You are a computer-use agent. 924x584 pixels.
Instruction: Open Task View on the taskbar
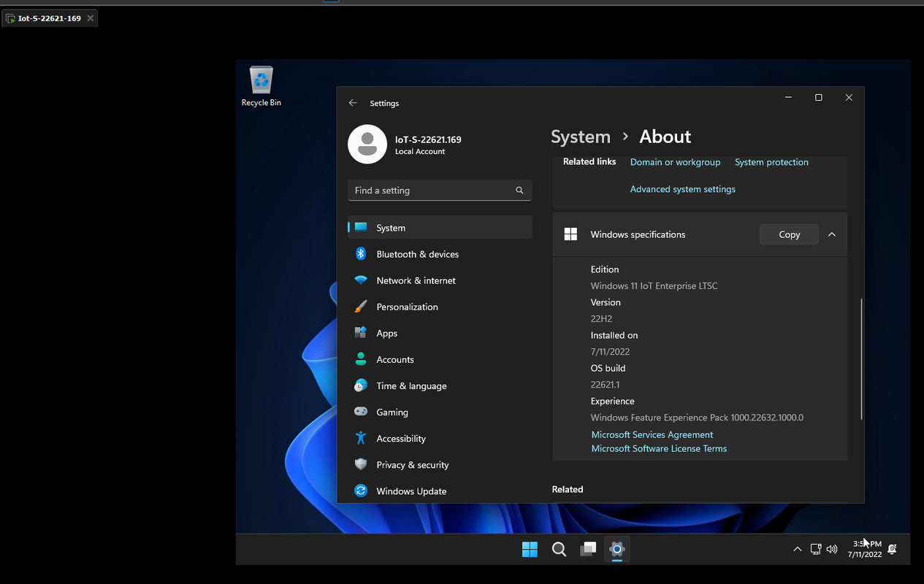(588, 549)
